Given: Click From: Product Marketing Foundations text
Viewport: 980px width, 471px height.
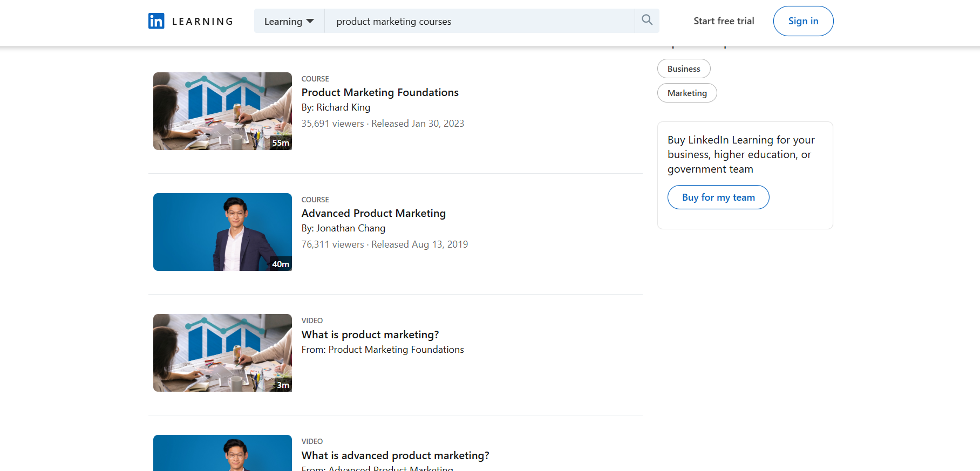Looking at the screenshot, I should coord(383,350).
